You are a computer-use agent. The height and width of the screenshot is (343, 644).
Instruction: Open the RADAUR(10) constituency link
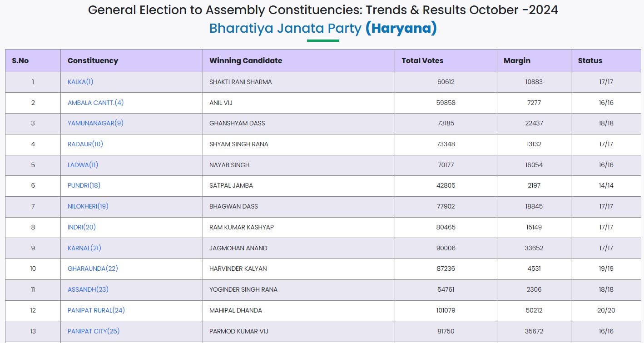[x=85, y=144]
